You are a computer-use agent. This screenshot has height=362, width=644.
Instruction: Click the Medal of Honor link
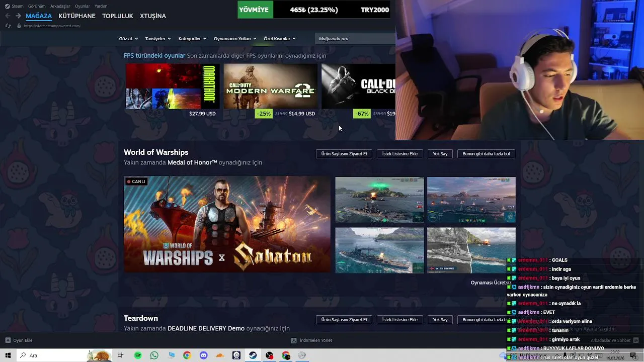pos(192,162)
